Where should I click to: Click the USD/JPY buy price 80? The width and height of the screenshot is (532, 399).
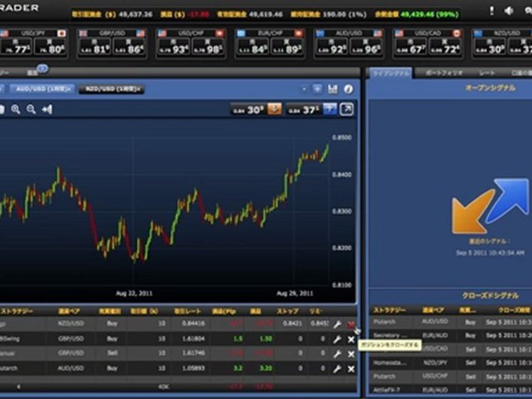50,47
